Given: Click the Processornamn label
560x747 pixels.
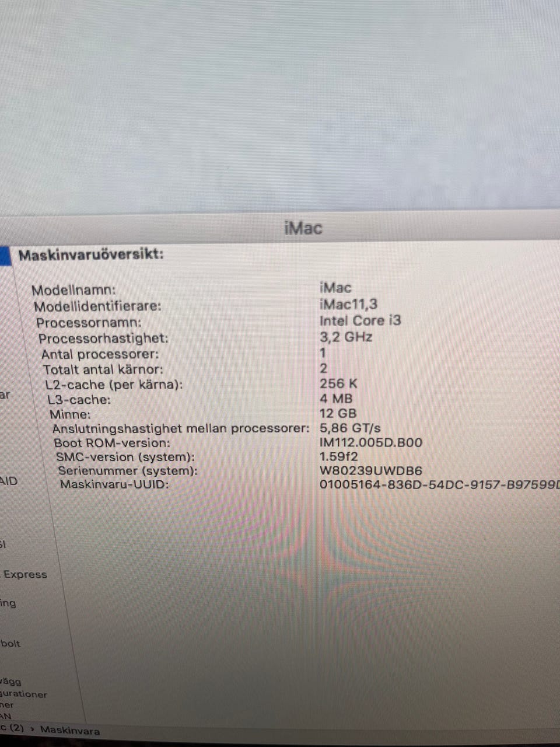Looking at the screenshot, I should [x=89, y=323].
